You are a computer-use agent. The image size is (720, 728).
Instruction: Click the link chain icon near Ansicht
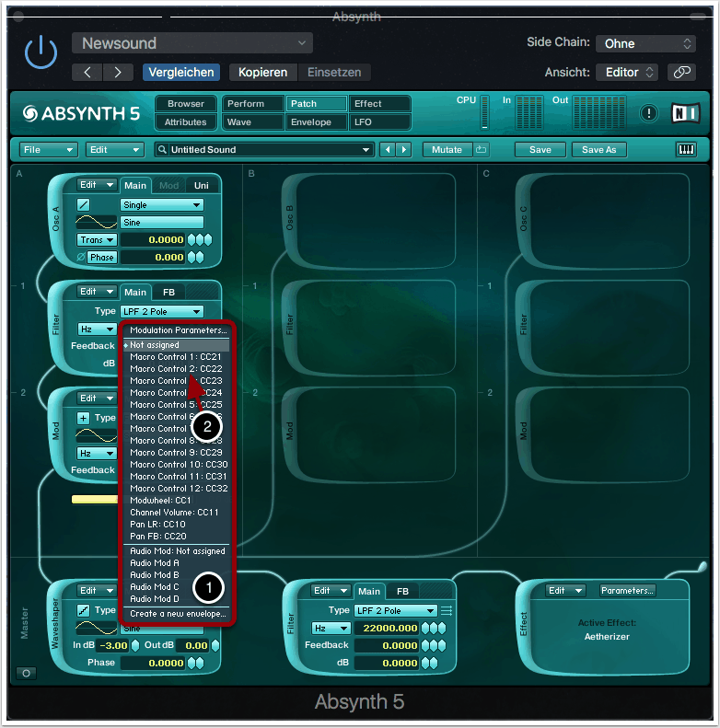[681, 72]
